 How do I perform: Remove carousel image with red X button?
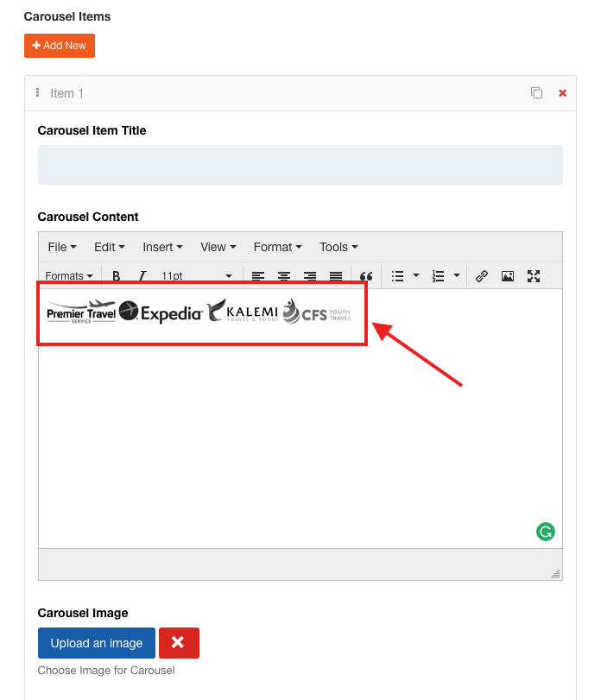pyautogui.click(x=179, y=643)
